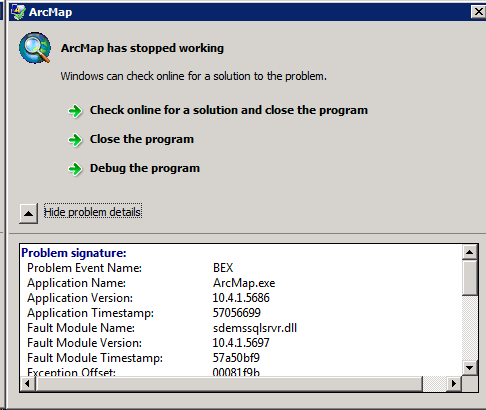Choose Debug the program
Viewport: 486px width, 410px height.
(145, 168)
